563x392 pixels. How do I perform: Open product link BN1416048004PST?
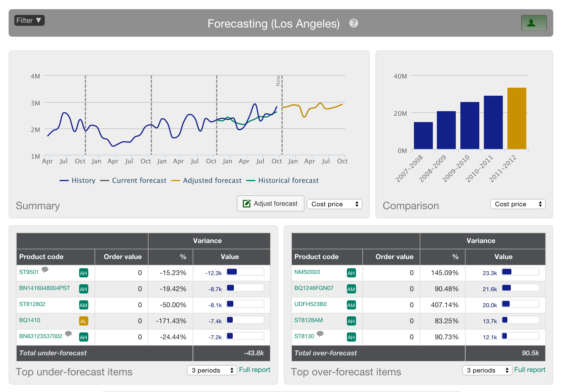coord(44,288)
